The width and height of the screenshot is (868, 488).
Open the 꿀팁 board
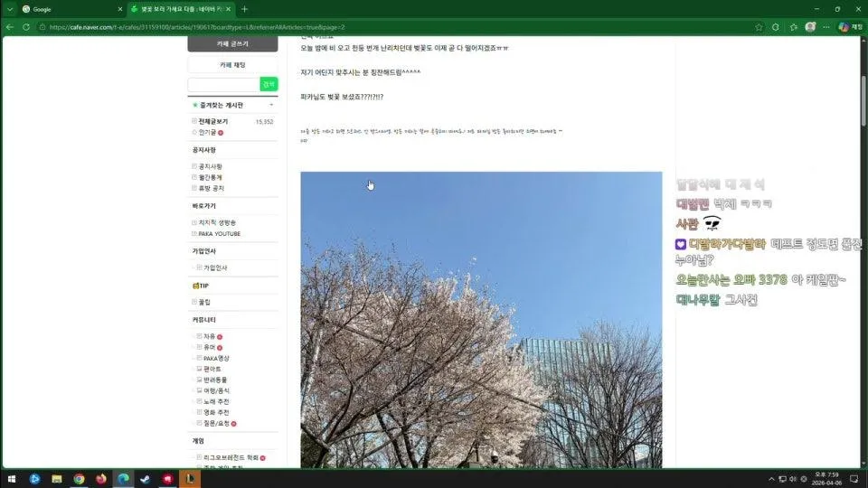pos(204,303)
